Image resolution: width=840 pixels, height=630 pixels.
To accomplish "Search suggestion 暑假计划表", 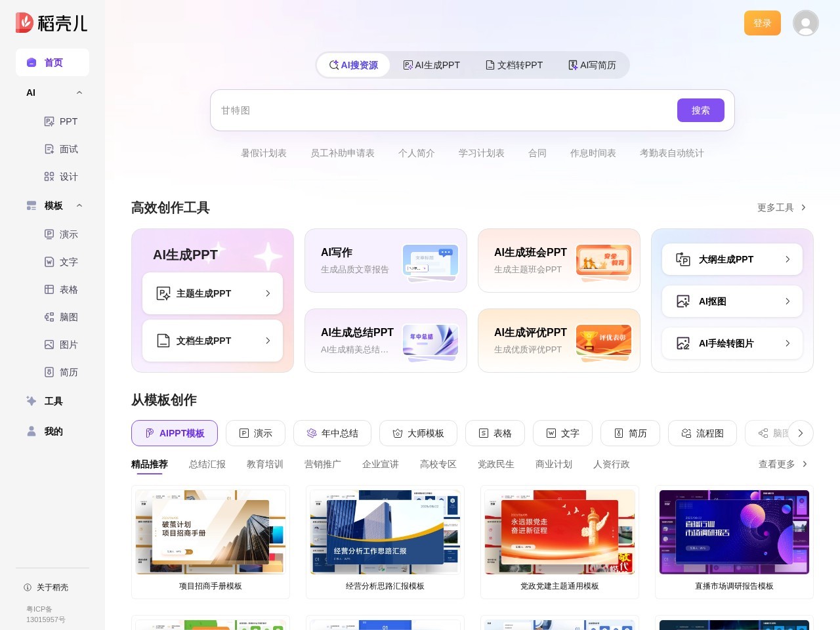I will tap(264, 153).
